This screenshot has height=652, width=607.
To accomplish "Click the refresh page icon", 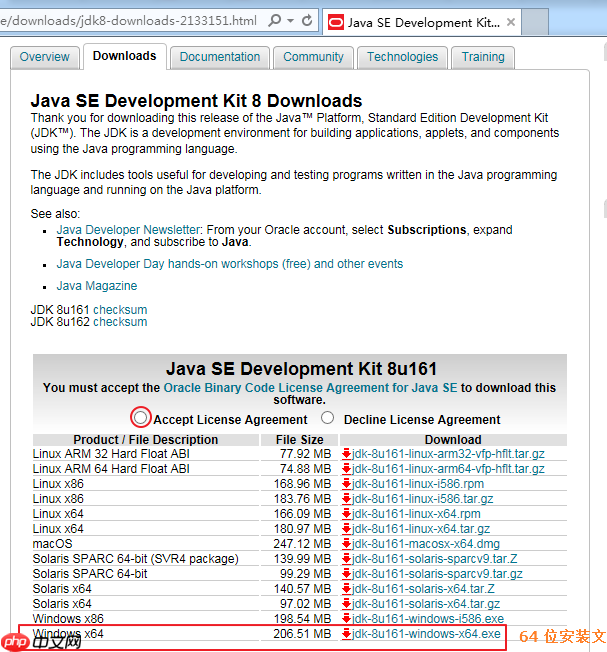I will point(307,20).
